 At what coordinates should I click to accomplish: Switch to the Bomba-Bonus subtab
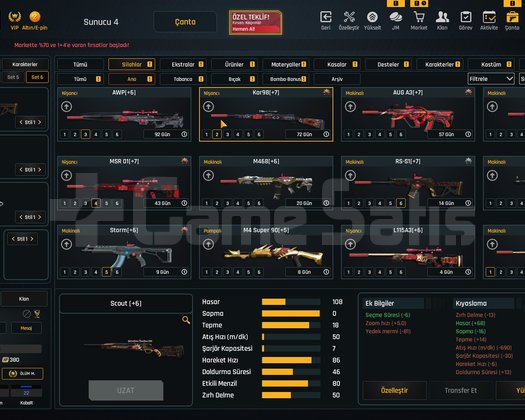(x=286, y=79)
